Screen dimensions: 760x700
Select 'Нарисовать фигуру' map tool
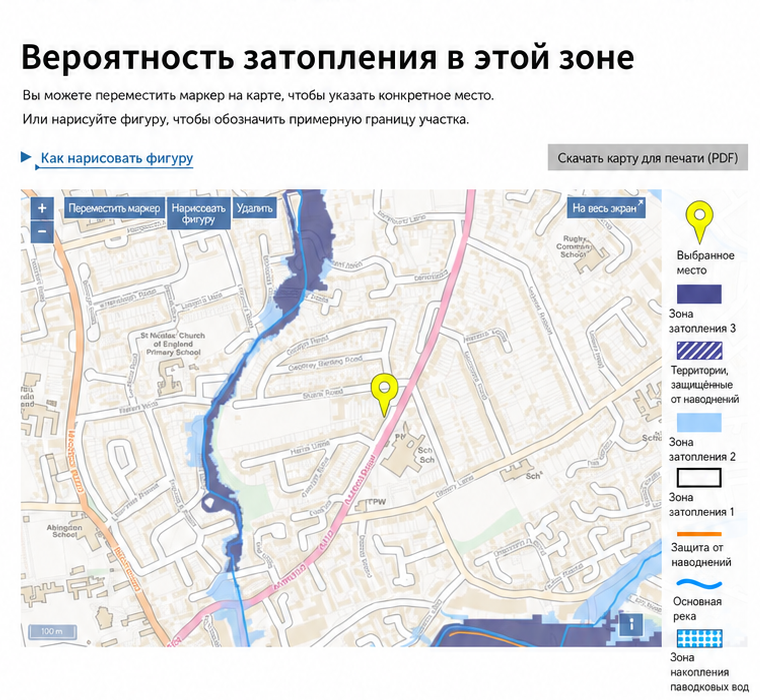tap(199, 214)
